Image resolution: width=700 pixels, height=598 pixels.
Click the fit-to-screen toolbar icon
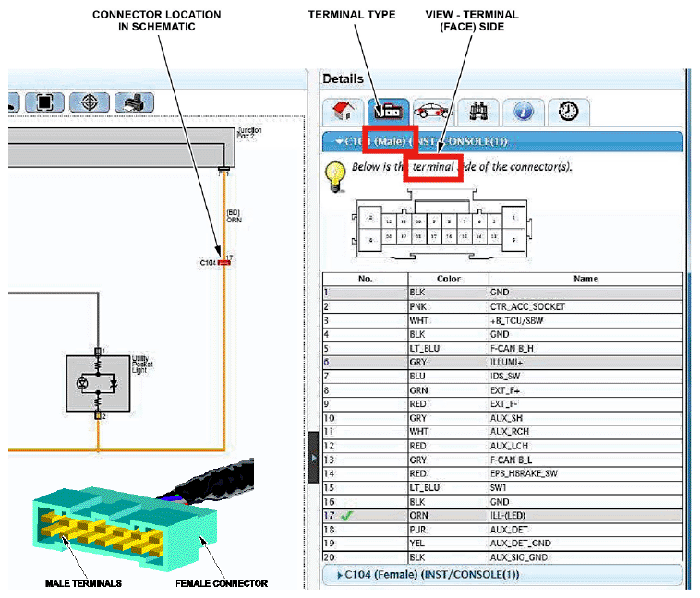[44, 102]
